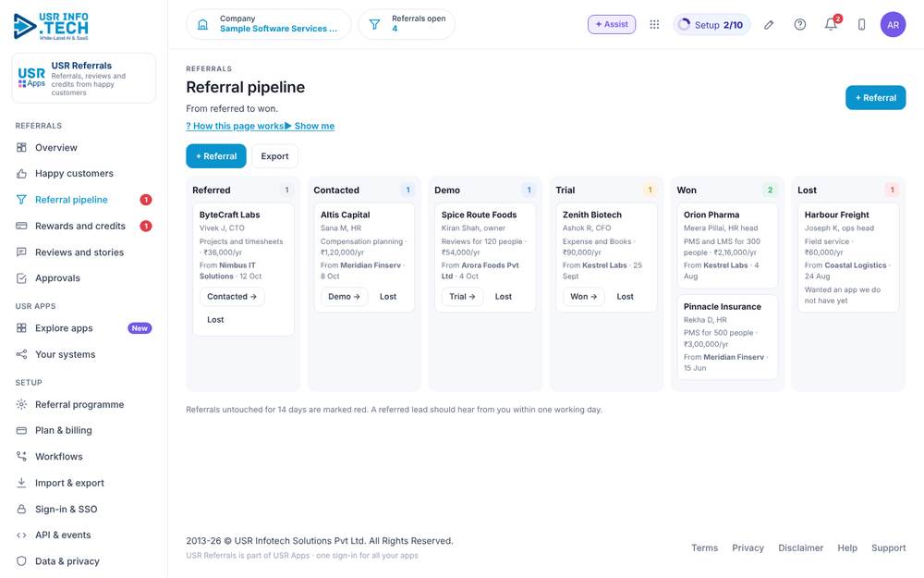
Task: Open the Harbour Freight card
Action: click(x=848, y=258)
